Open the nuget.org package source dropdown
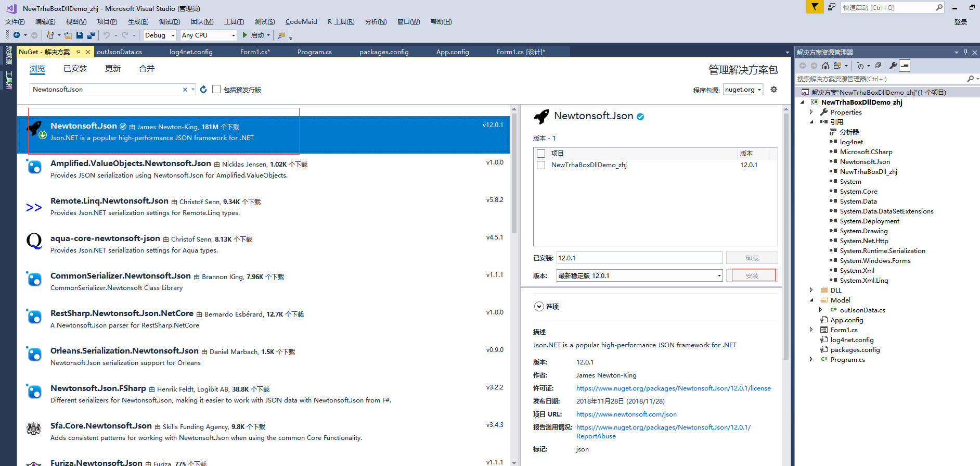The width and height of the screenshot is (980, 466). click(743, 90)
